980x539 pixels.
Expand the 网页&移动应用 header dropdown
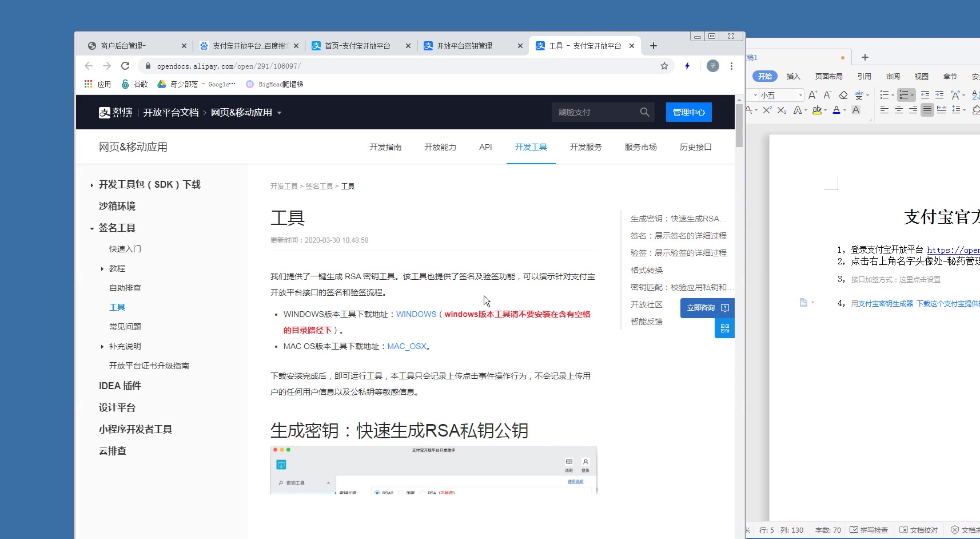[x=279, y=113]
